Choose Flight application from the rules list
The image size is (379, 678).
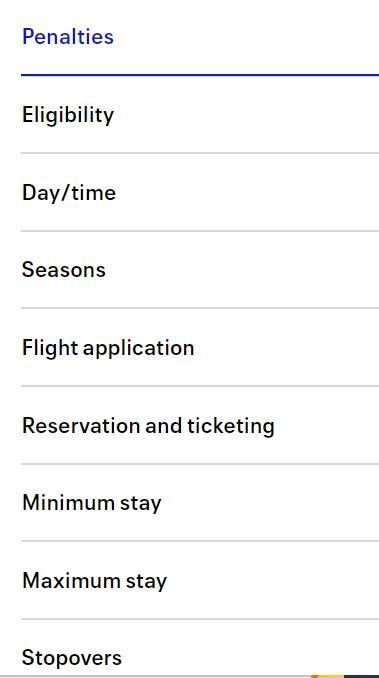tap(108, 349)
